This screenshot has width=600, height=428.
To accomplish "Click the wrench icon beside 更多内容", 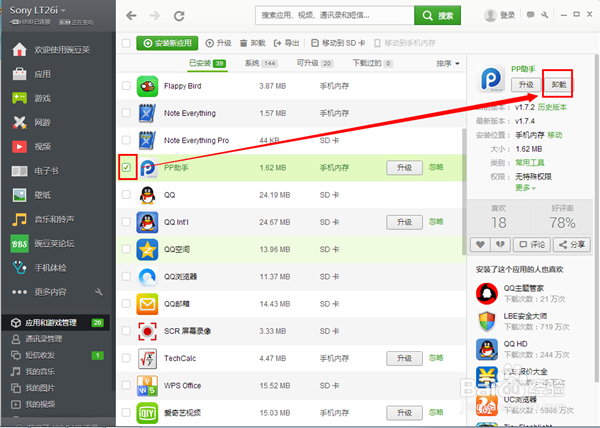I will [99, 292].
